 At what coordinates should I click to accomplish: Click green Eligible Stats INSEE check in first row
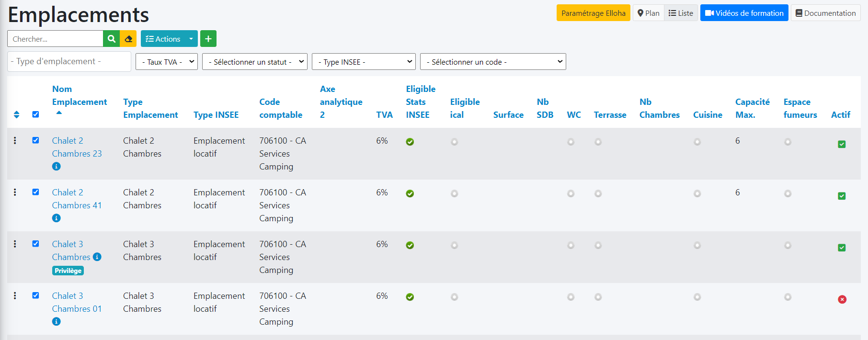pyautogui.click(x=410, y=142)
